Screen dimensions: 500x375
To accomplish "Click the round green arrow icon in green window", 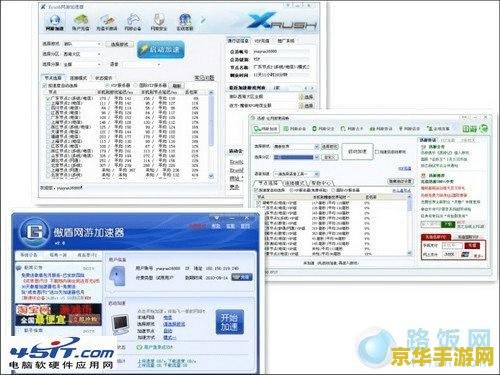I will coord(484,128).
